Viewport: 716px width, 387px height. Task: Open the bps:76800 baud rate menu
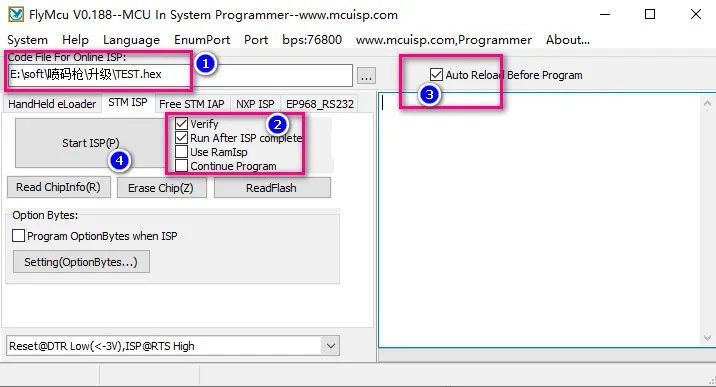click(312, 40)
